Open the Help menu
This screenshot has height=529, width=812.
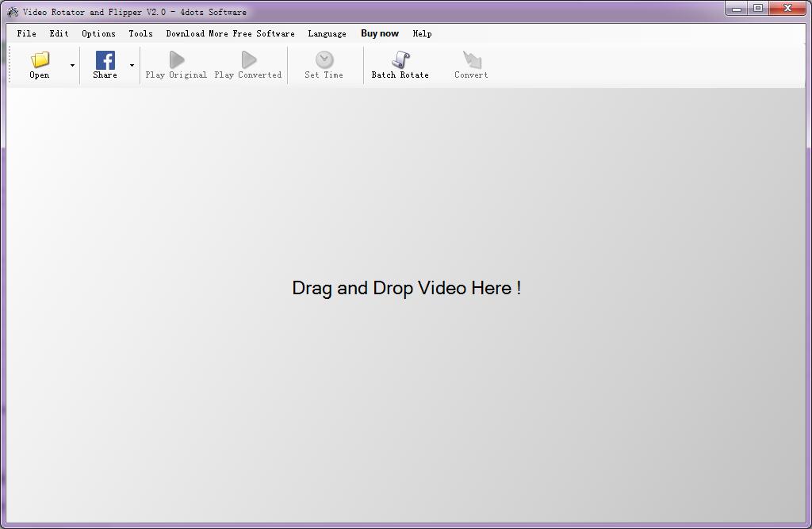point(422,33)
